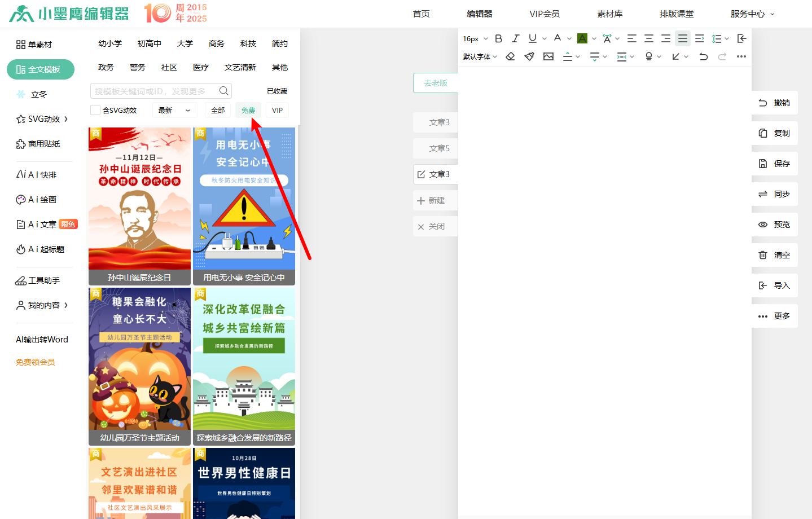Click the 保存 button
The image size is (812, 519).
[x=774, y=164]
